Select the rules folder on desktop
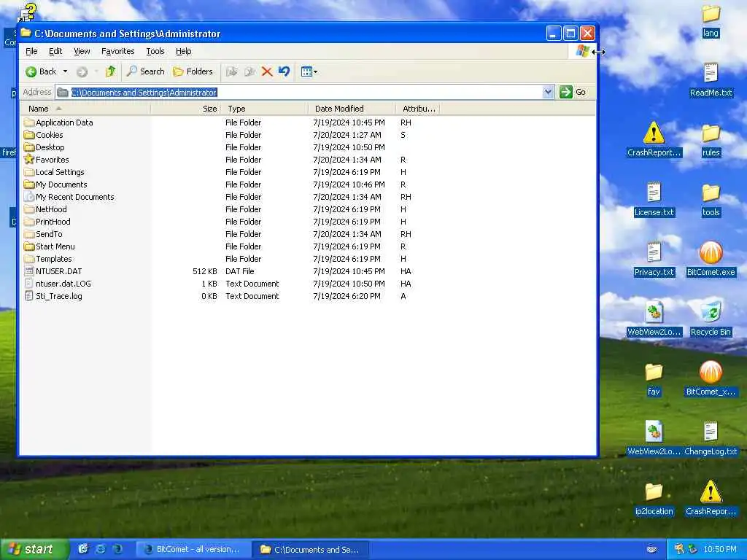The image size is (747, 560). [x=711, y=141]
